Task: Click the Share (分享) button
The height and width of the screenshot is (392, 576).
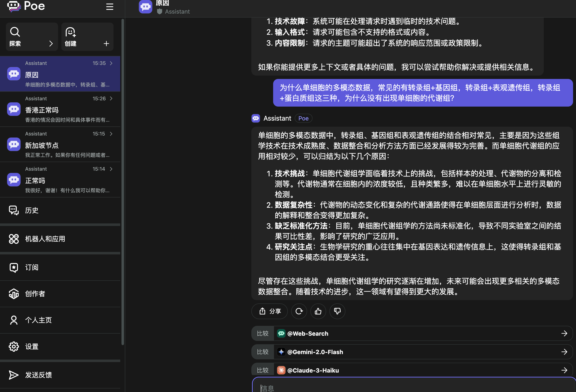Action: point(269,311)
